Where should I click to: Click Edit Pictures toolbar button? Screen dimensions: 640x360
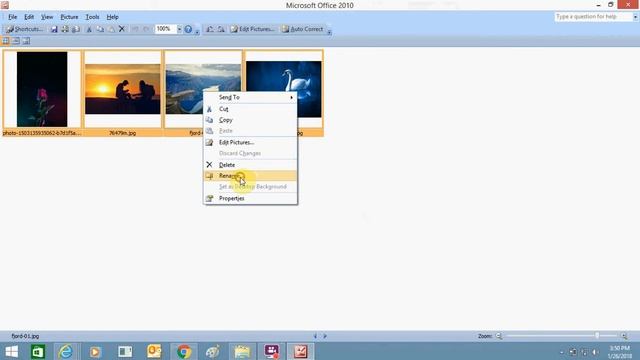click(252, 29)
